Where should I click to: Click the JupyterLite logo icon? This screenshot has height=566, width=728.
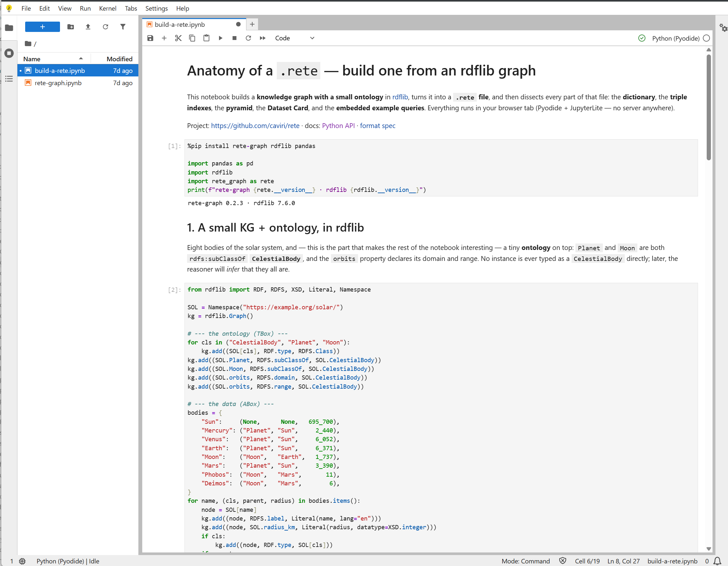(x=9, y=8)
